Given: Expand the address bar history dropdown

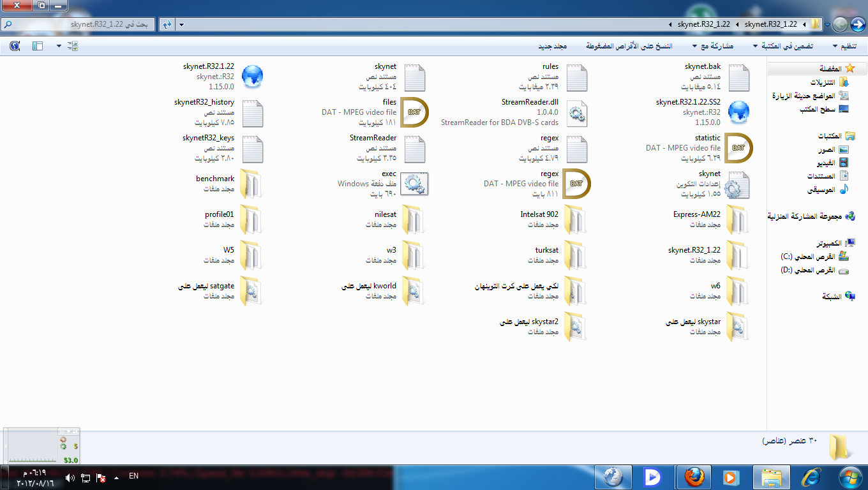Looking at the screenshot, I should [x=182, y=24].
